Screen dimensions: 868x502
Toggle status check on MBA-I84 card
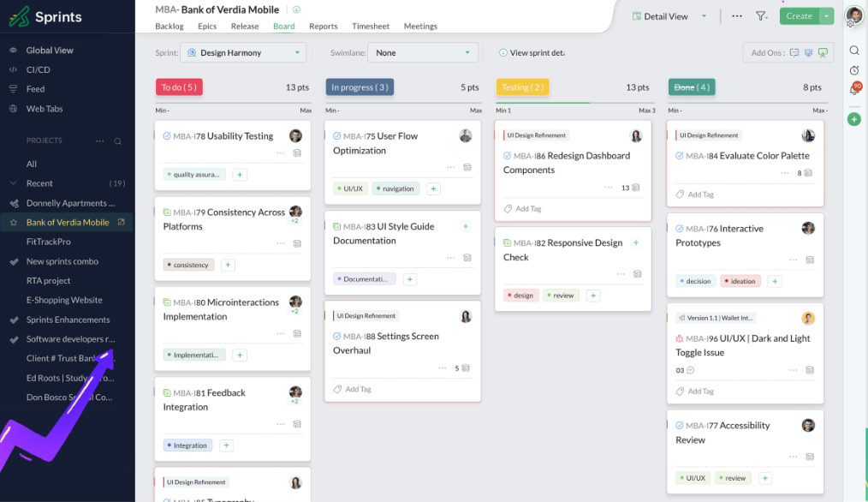[679, 156]
